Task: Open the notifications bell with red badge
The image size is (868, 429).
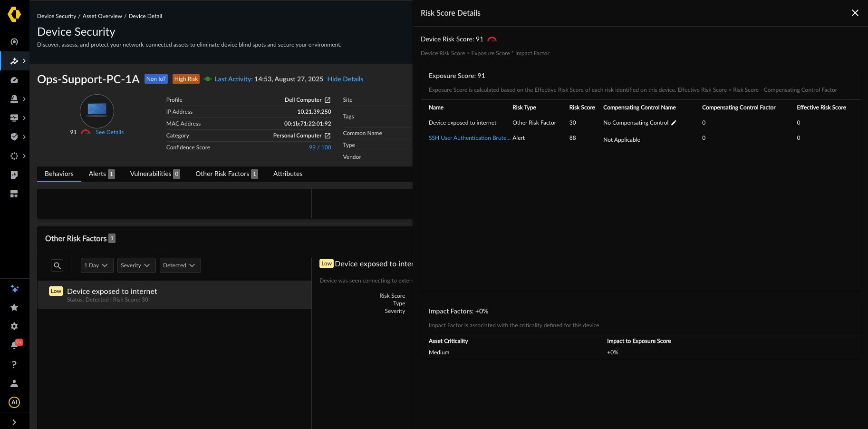Action: pos(14,344)
